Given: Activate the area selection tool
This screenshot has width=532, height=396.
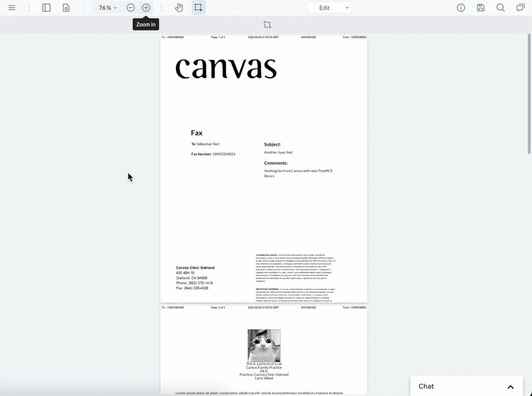Looking at the screenshot, I should [198, 8].
